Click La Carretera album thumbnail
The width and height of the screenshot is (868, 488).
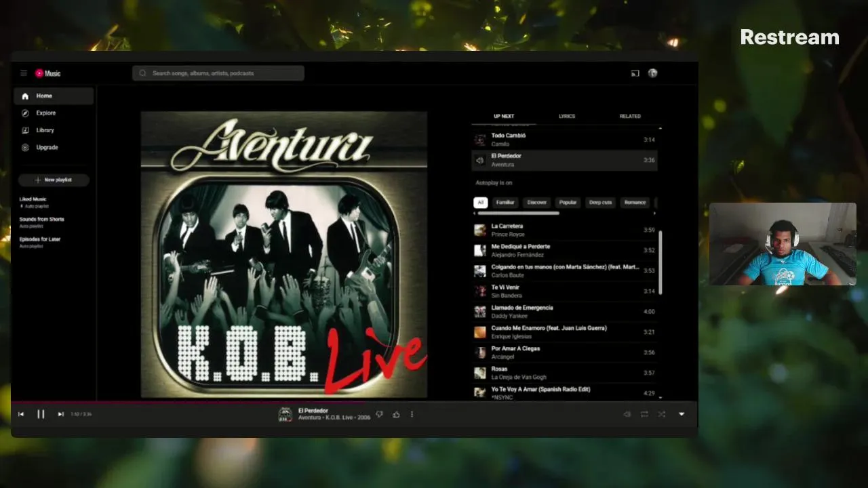point(480,230)
